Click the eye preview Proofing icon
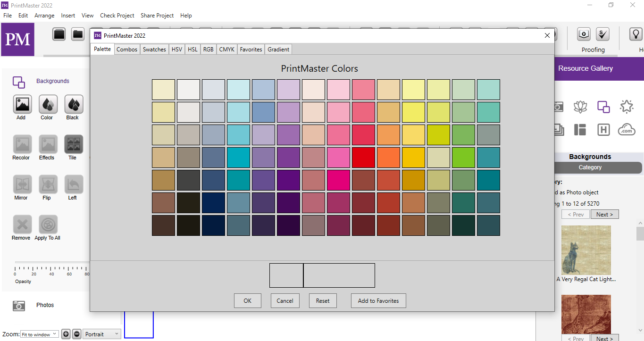Viewport: 644px width, 341px height. [x=584, y=34]
